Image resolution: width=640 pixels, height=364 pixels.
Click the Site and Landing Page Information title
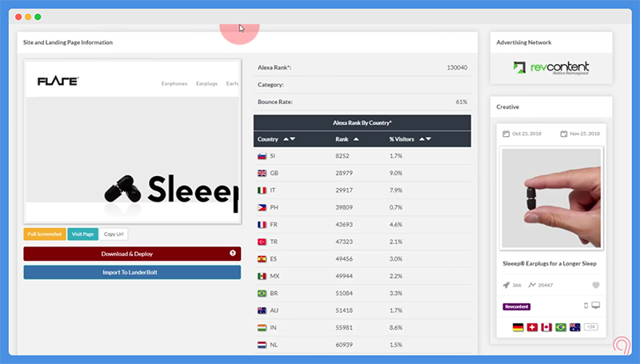[x=68, y=42]
